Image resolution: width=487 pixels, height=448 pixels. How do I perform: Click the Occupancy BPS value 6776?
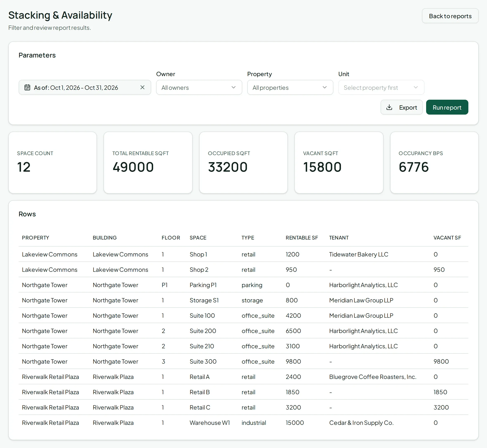click(x=414, y=167)
